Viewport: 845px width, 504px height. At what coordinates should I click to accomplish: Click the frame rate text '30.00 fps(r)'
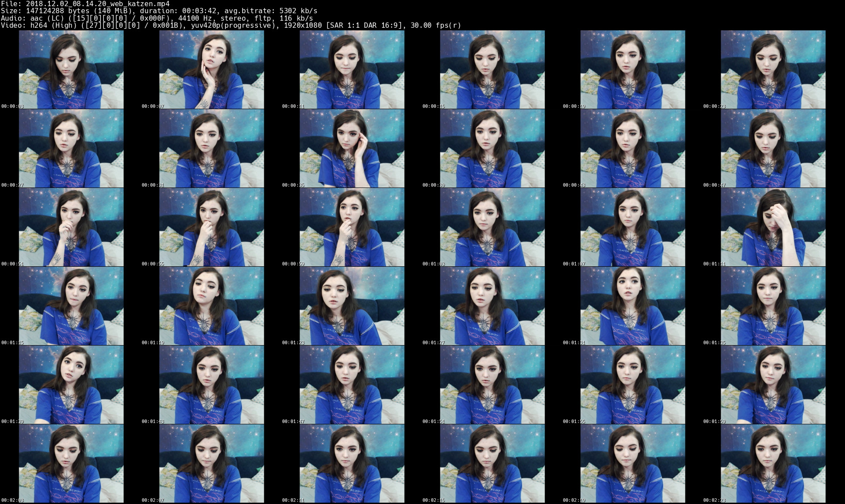[436, 26]
